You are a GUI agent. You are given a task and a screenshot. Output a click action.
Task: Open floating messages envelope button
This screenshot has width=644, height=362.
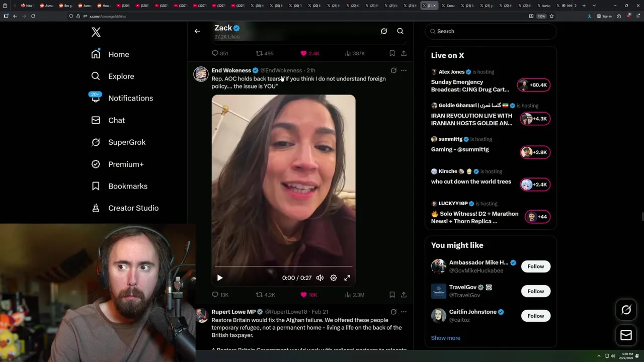click(626, 335)
